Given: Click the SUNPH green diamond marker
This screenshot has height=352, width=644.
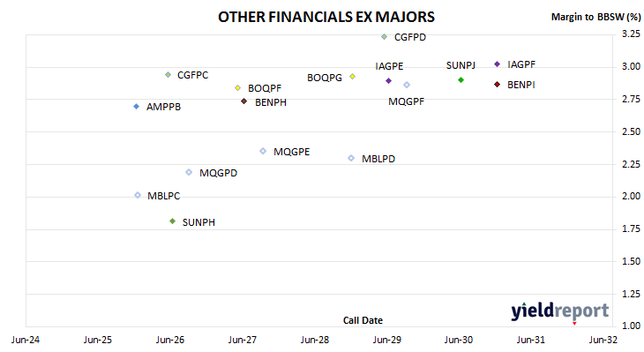Looking at the screenshot, I should [x=173, y=221].
